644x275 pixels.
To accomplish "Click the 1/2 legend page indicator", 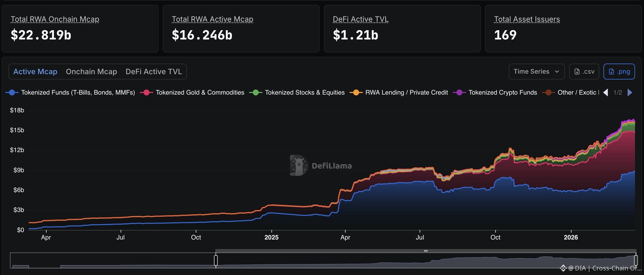I will [618, 92].
